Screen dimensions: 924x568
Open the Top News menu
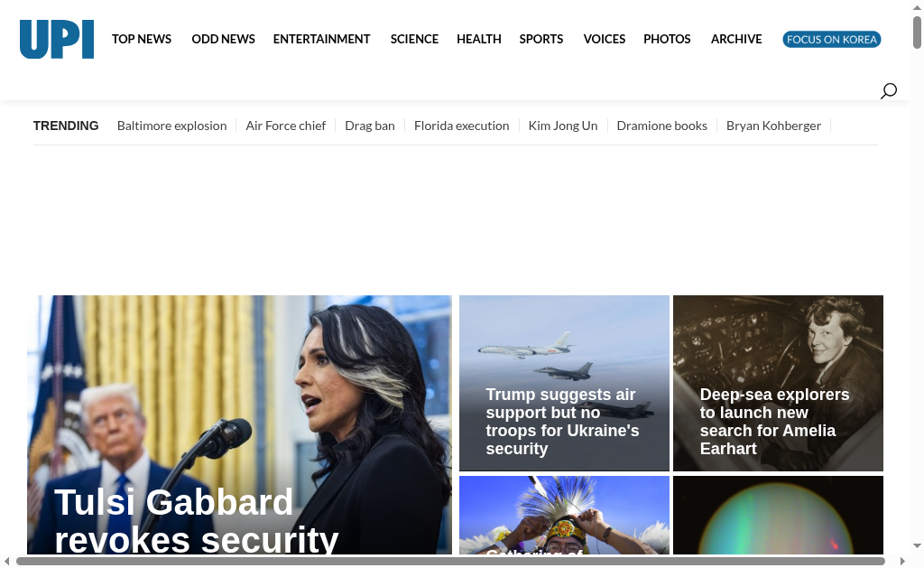(142, 39)
